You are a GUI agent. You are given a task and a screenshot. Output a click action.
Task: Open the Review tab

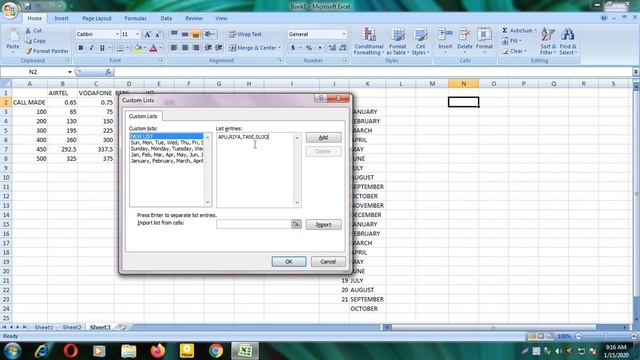[193, 18]
